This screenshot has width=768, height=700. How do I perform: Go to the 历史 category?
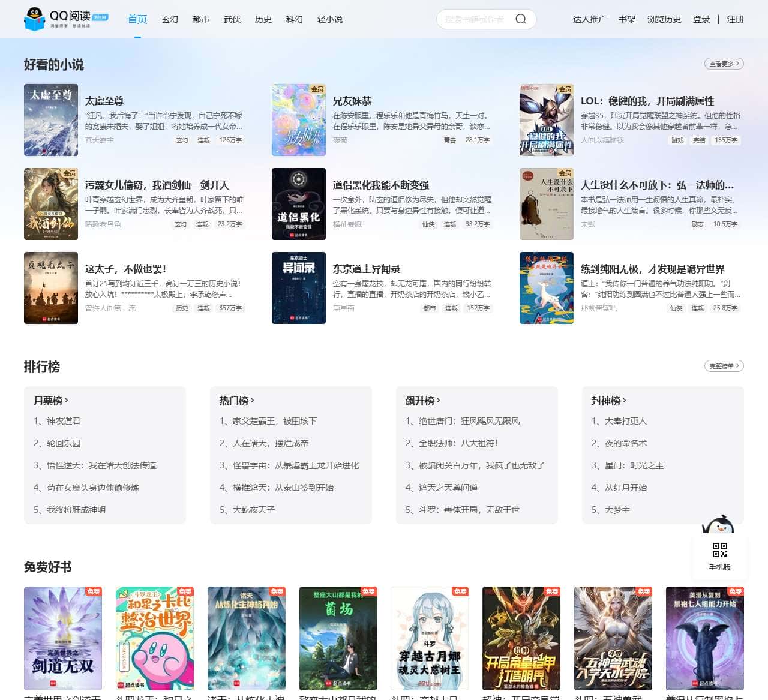263,19
